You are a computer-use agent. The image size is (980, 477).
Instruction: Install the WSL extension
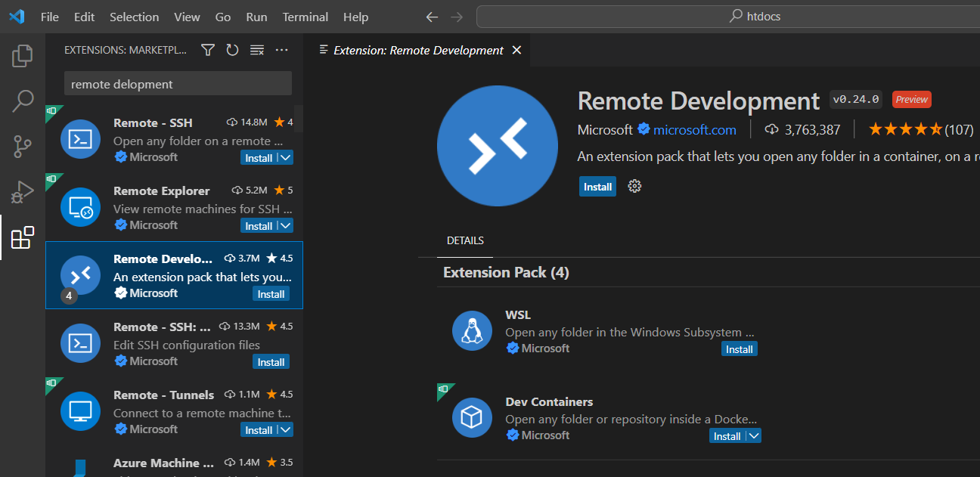click(739, 349)
